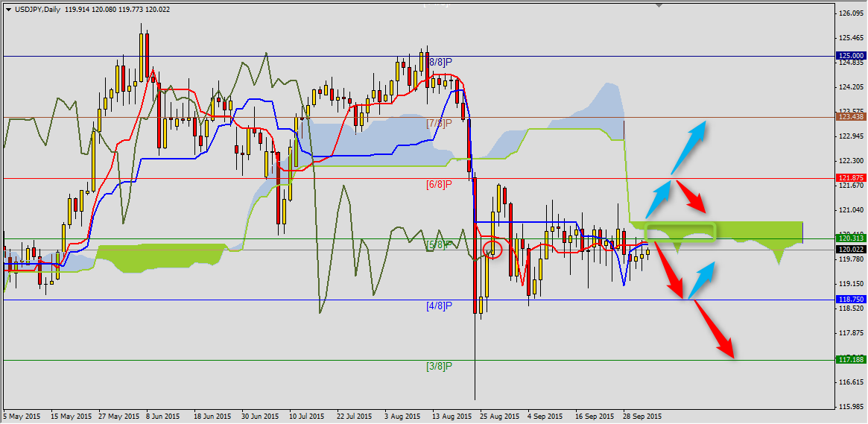Select the green rounded rectangle highlight zone
This screenshot has height=424, width=868.
680,232
